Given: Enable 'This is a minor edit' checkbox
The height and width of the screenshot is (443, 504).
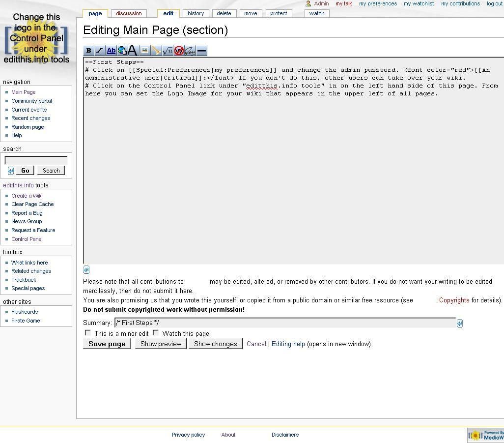Looking at the screenshot, I should tap(88, 333).
